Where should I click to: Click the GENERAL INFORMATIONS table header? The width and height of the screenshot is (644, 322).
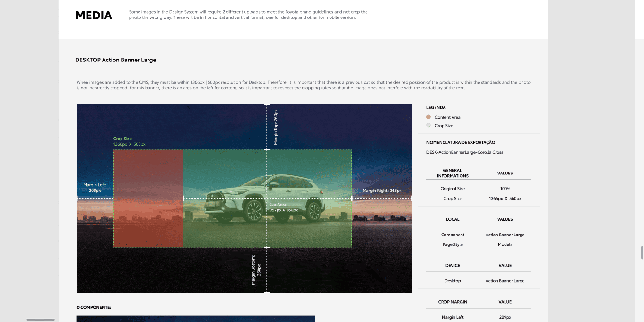pos(452,173)
